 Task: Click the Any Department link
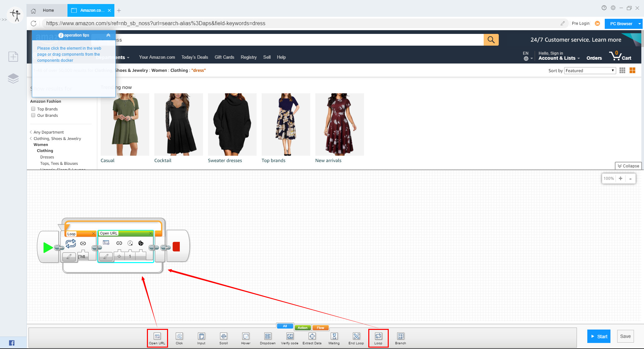click(48, 132)
